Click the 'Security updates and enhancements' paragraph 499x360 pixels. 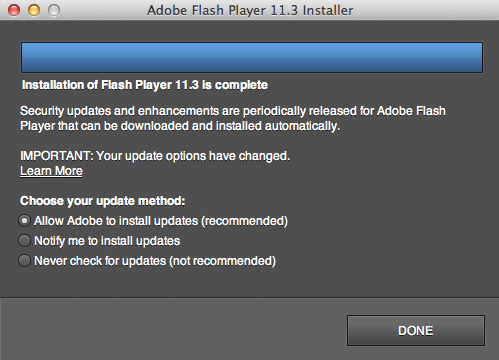(233, 118)
